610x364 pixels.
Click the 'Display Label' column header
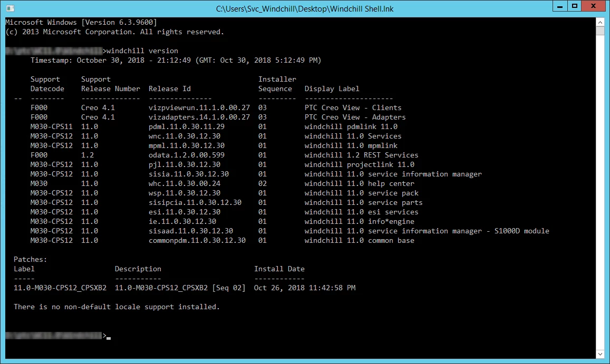coord(332,88)
